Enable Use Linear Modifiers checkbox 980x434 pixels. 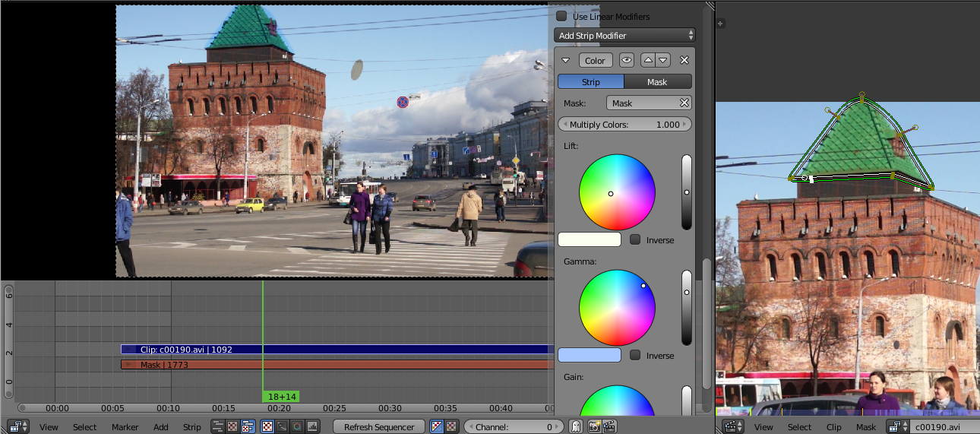point(561,16)
